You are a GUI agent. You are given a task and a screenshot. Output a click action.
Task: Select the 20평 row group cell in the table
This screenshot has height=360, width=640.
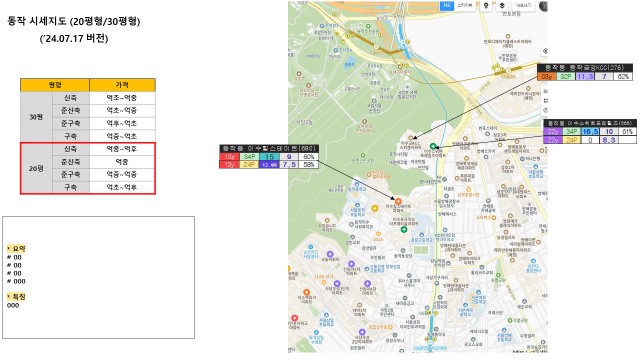click(36, 168)
